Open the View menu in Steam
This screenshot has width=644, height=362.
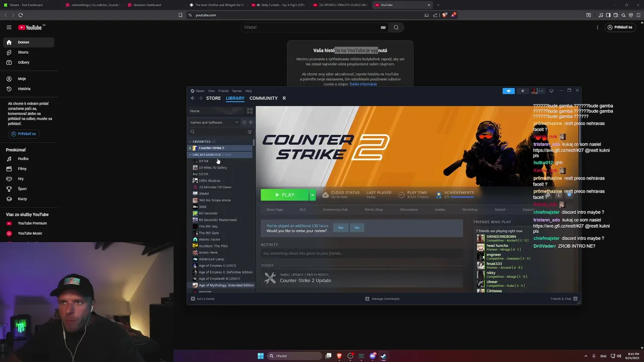211,91
